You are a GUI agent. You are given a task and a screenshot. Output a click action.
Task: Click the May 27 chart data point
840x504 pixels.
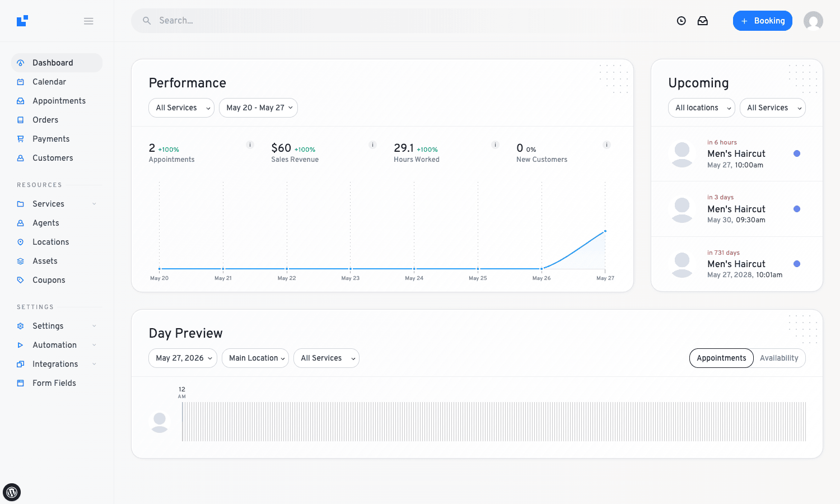[x=605, y=231]
